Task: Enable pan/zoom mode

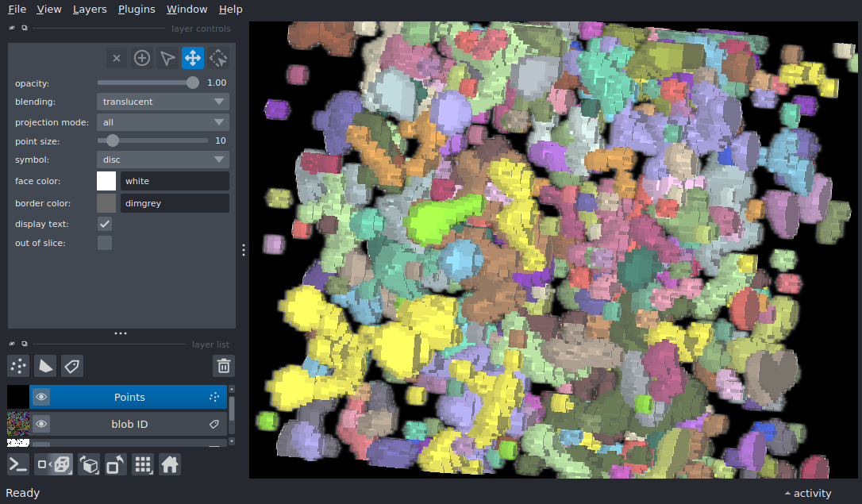Action: coord(193,58)
